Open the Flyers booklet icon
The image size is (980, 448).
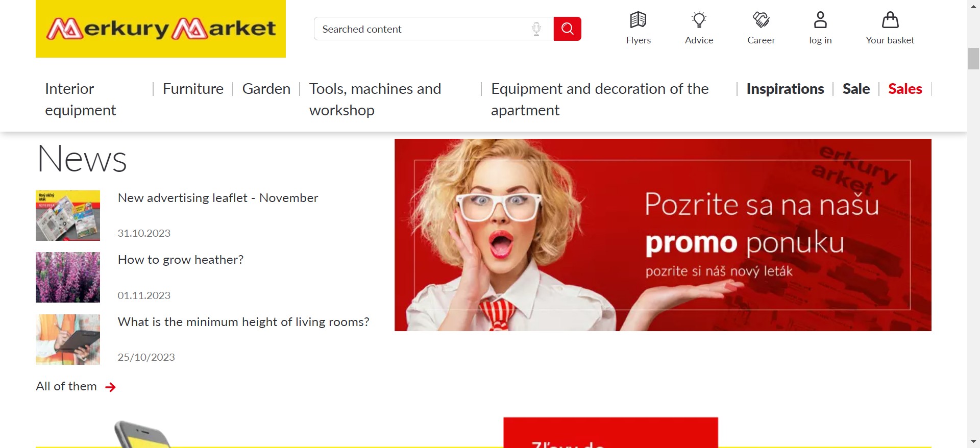point(638,20)
